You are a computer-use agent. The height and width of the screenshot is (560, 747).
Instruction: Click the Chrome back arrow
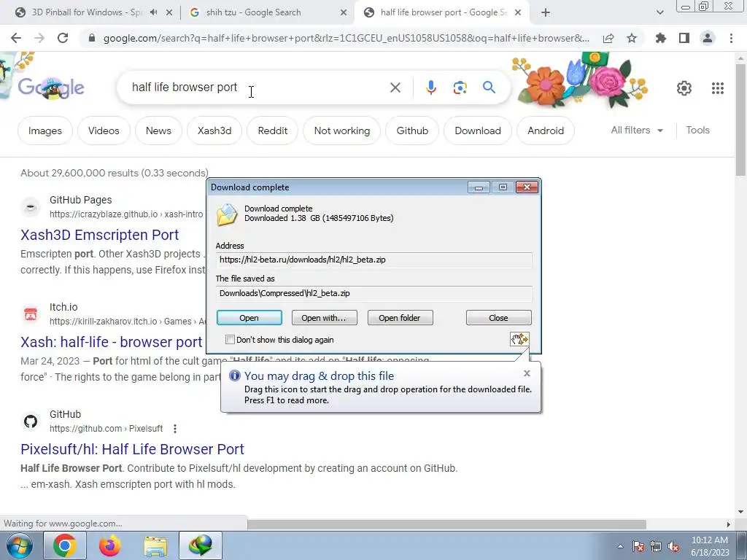click(x=16, y=38)
